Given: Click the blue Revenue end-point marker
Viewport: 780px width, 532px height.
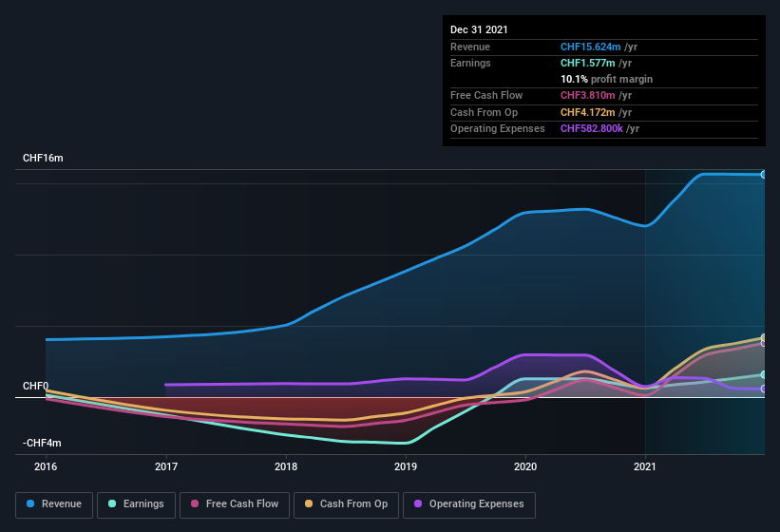Looking at the screenshot, I should pos(763,175).
